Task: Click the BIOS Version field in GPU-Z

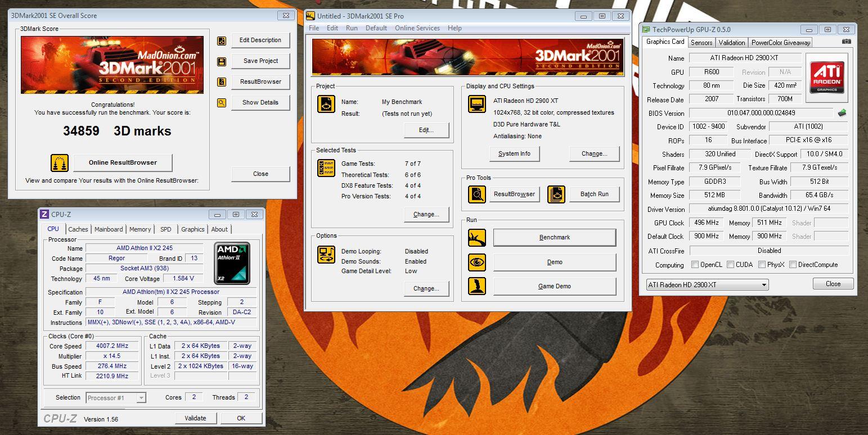Action: 761,113
